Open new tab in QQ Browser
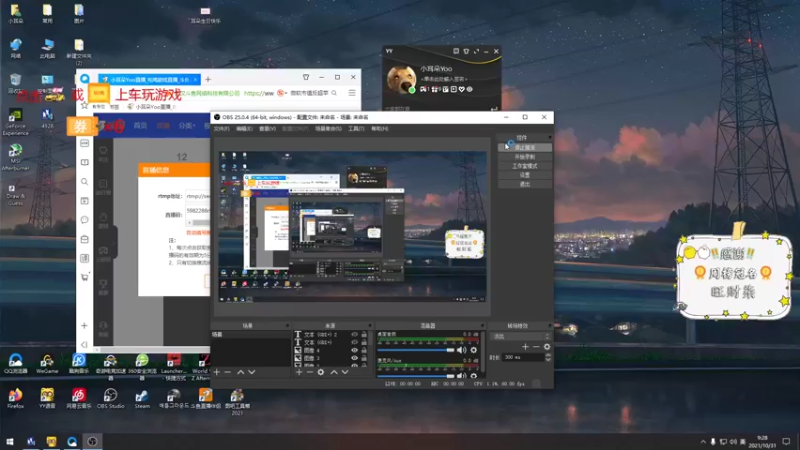The image size is (800, 450). [208, 79]
